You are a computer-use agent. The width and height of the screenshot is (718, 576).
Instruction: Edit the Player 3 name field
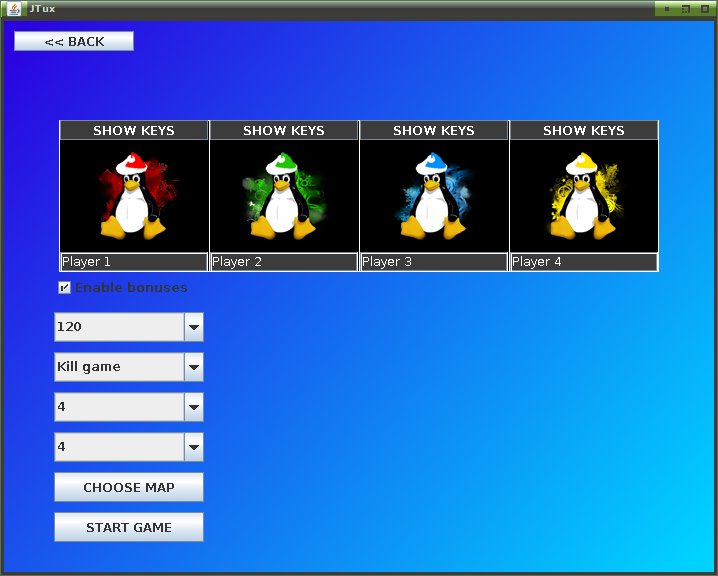(434, 262)
